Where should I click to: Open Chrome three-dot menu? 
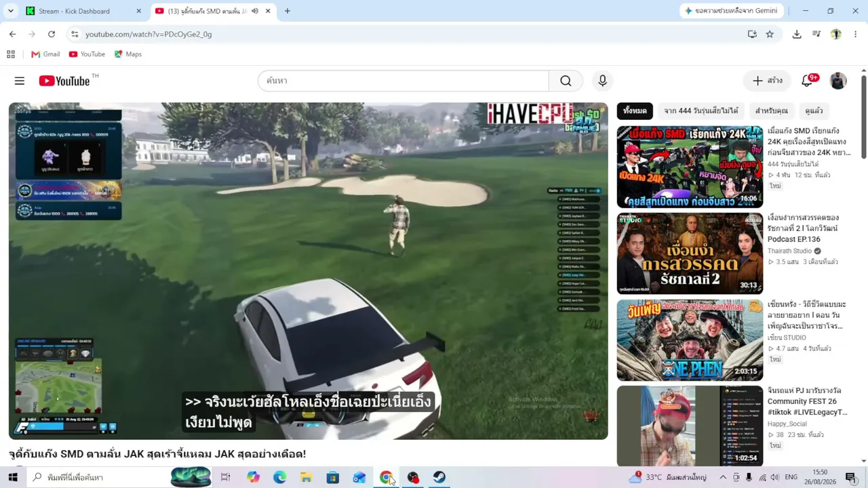click(855, 34)
